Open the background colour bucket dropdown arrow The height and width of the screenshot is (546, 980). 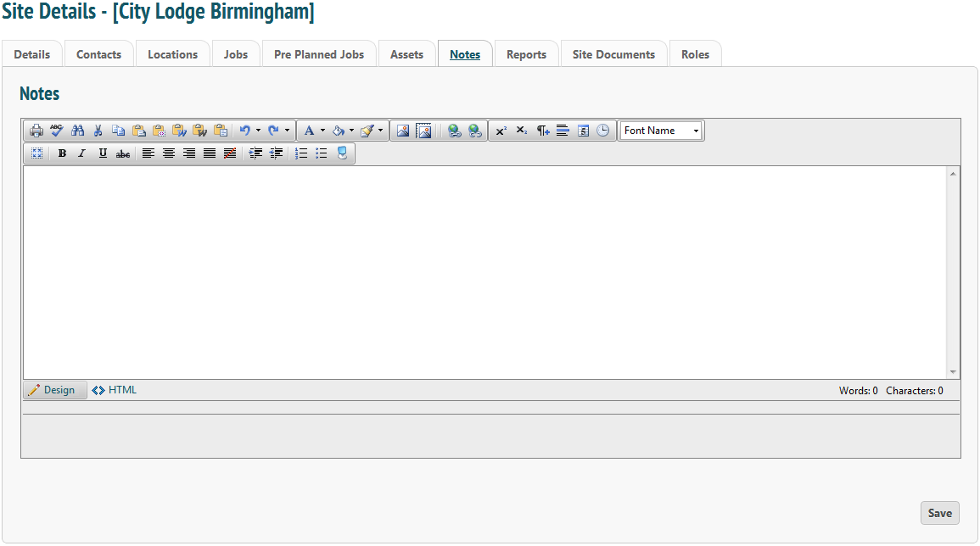(351, 131)
